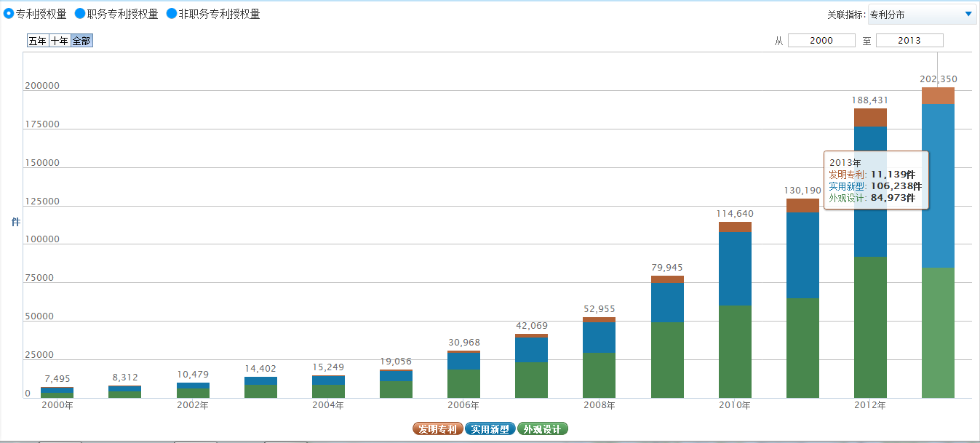Choose the 非职务专利授权量 radio option
Image resolution: width=980 pixels, height=443 pixels.
(x=172, y=14)
